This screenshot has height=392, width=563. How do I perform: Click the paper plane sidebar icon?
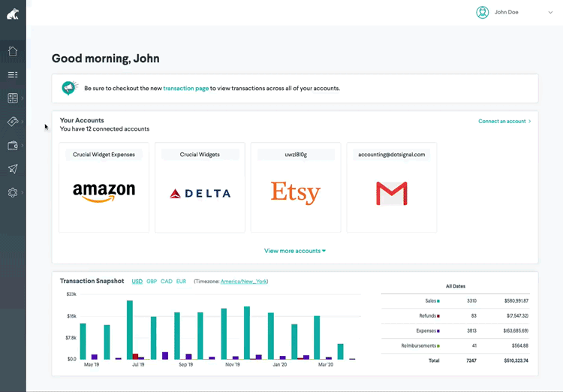click(x=13, y=169)
